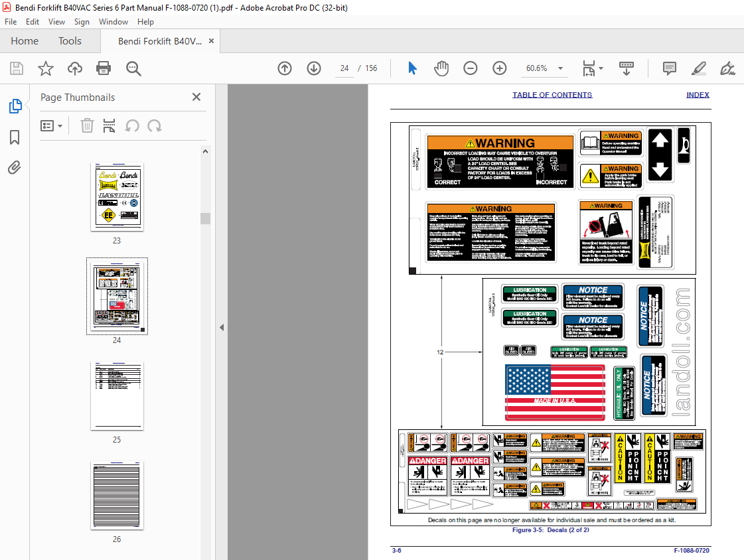Close the Bendi Forklift document tab

click(211, 40)
